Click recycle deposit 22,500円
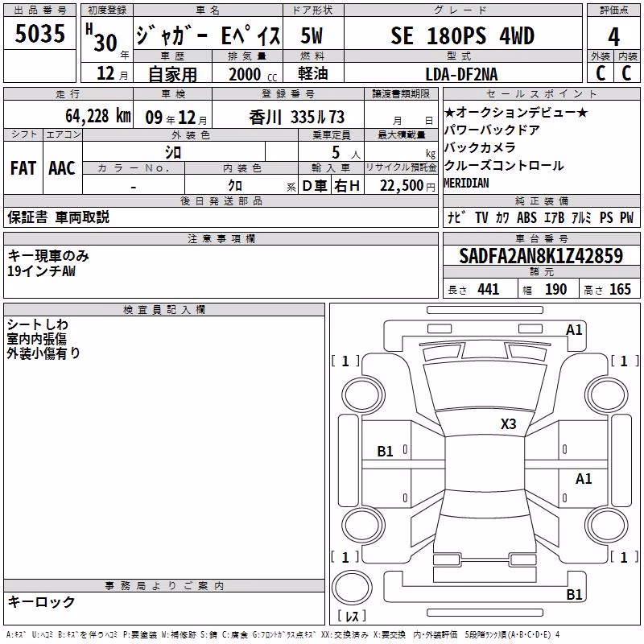Image resolution: width=644 pixels, height=644 pixels. point(407,186)
